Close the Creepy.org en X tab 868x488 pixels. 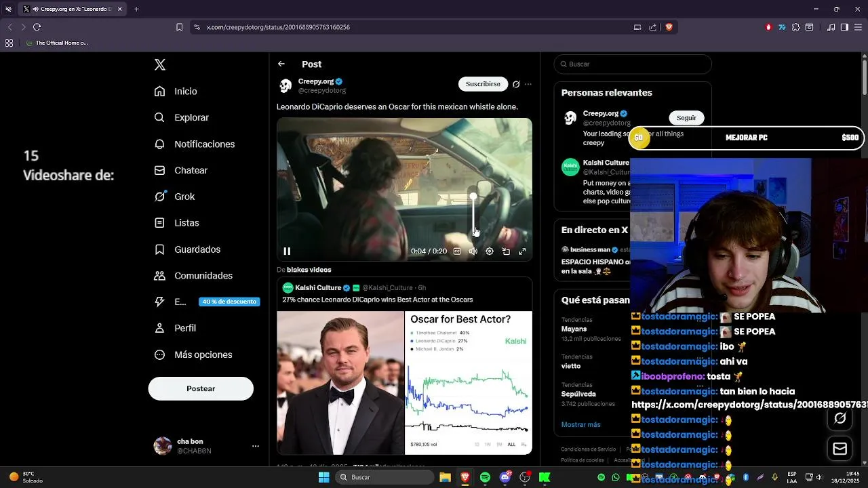119,9
